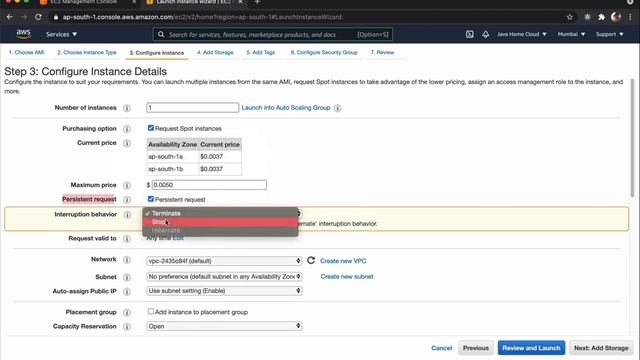
Task: Show info for Interruption behavior
Action: pyautogui.click(x=127, y=215)
